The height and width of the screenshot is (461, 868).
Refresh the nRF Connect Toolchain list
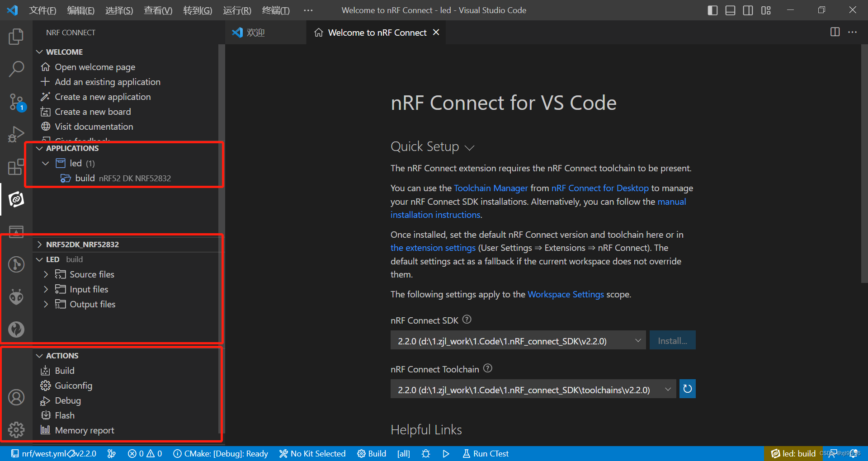coord(687,389)
